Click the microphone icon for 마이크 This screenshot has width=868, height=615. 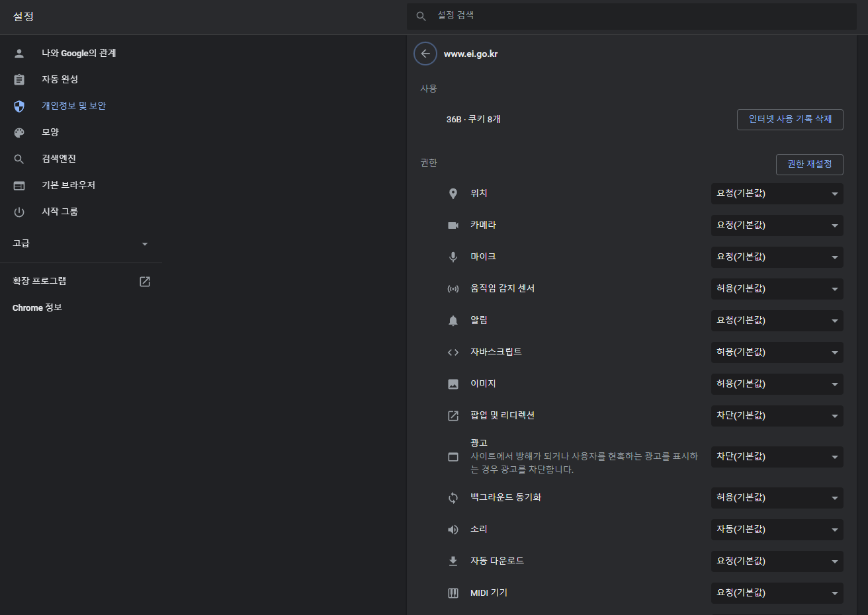coord(453,257)
